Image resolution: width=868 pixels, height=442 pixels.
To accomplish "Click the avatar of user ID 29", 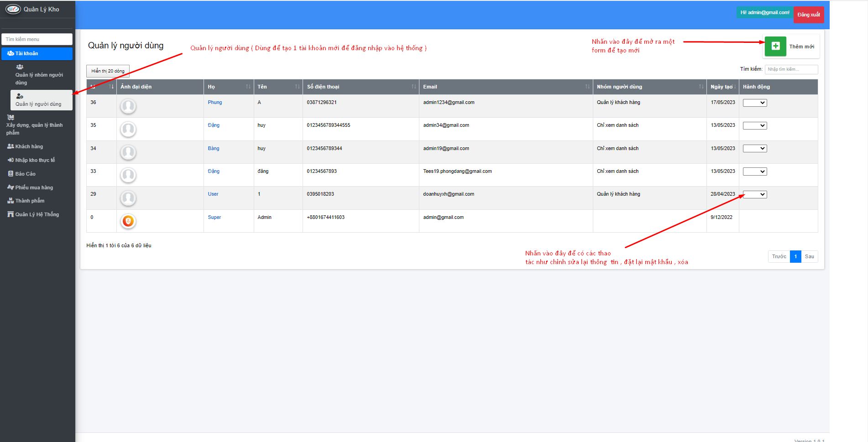I will (x=128, y=198).
